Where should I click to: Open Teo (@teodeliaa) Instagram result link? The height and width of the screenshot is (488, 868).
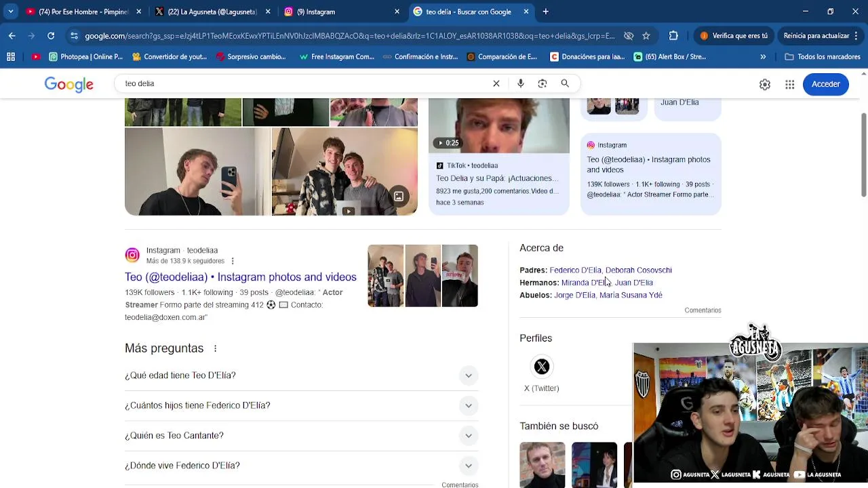[241, 277]
